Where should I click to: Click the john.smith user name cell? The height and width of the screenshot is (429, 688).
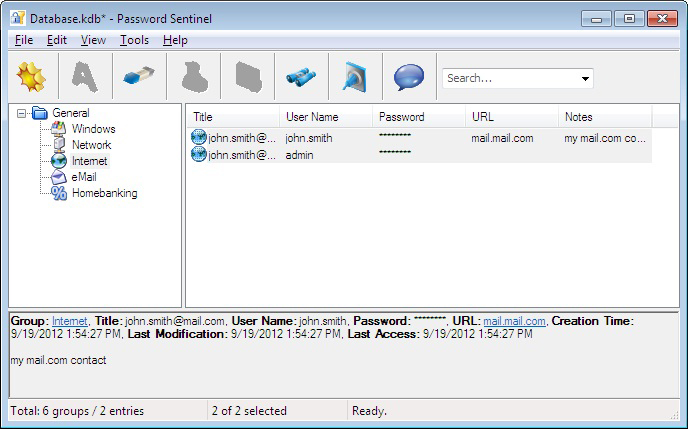[x=309, y=138]
